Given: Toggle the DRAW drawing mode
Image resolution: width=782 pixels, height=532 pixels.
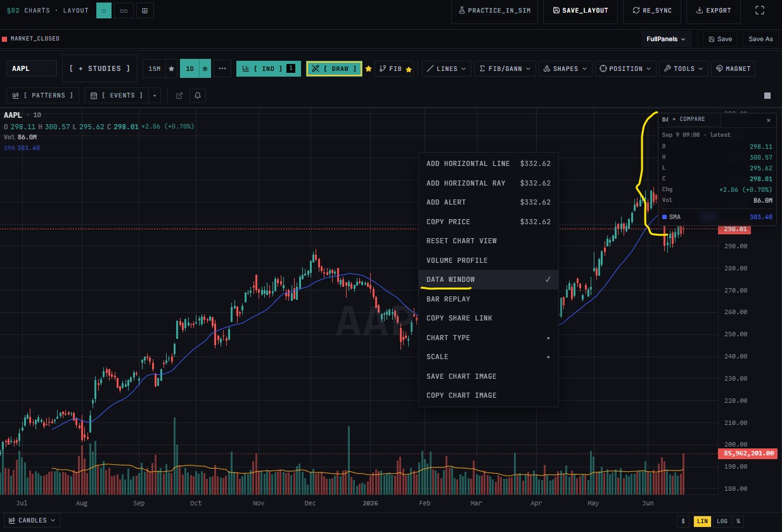Looking at the screenshot, I should (x=334, y=68).
